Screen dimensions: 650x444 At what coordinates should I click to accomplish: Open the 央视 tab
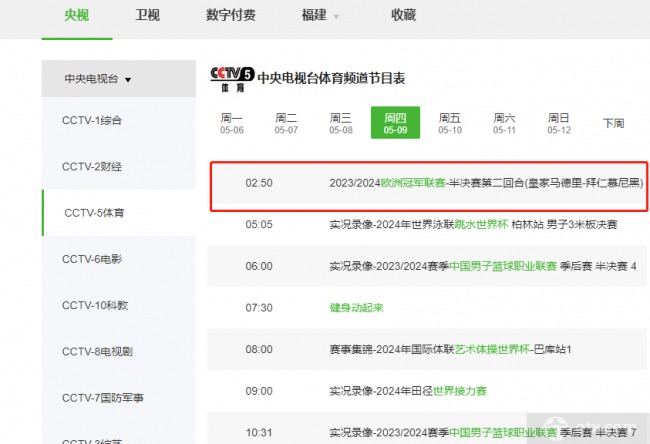point(77,16)
